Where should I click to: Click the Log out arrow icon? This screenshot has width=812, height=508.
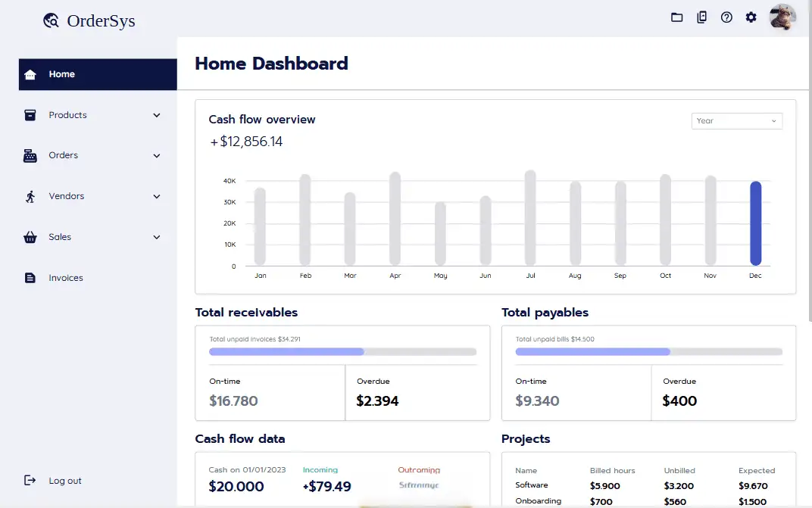coord(30,481)
